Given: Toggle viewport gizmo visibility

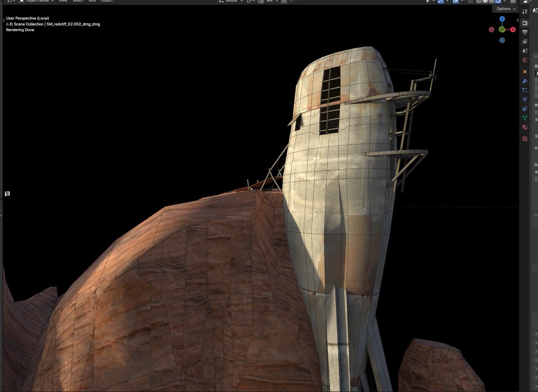Looking at the screenshot, I should 440,1.
